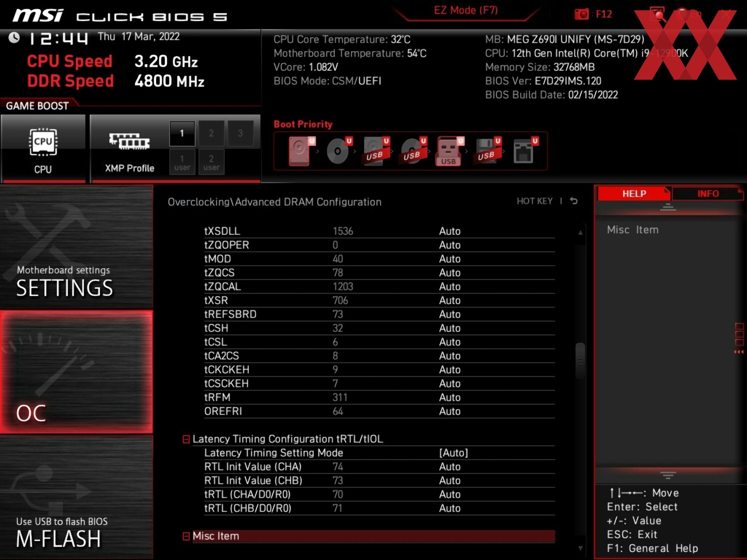Click the Boot Priority heading
The image size is (747, 560).
pyautogui.click(x=303, y=124)
